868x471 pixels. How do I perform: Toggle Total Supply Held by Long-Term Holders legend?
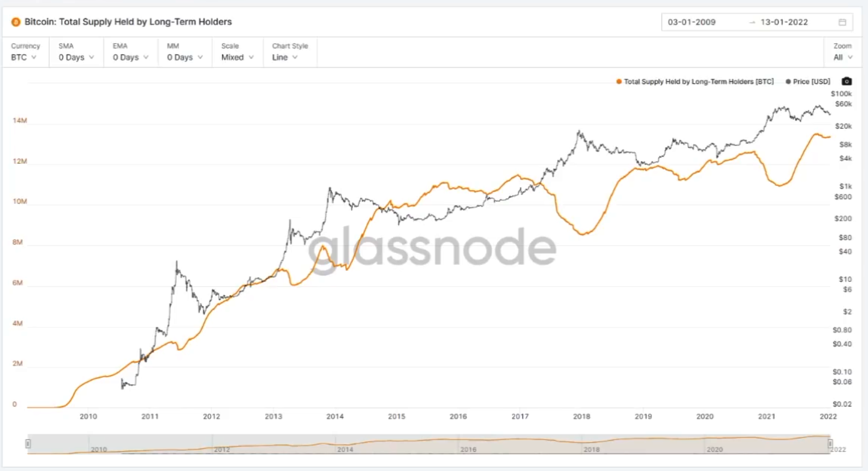(695, 82)
